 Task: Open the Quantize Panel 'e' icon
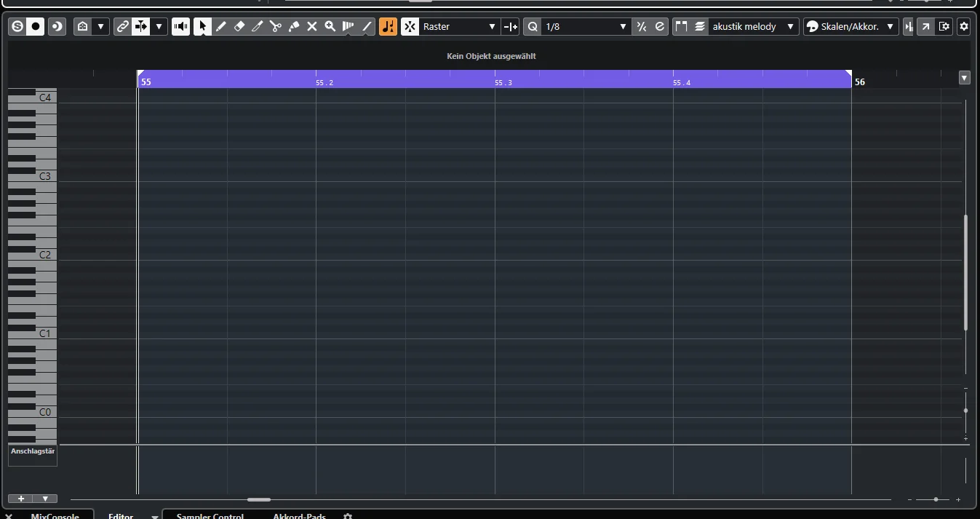pos(659,27)
